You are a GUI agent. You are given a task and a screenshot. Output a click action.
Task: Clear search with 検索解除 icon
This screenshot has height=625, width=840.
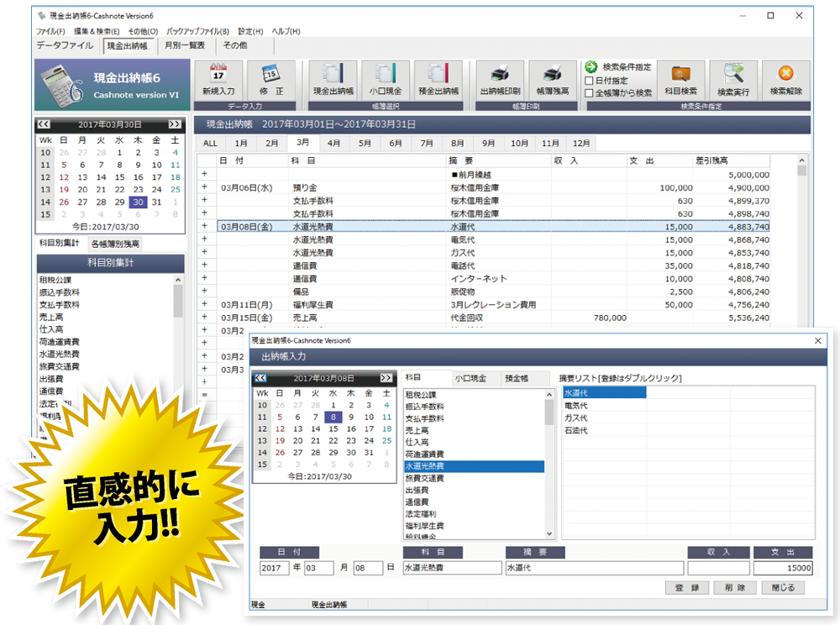click(x=785, y=74)
